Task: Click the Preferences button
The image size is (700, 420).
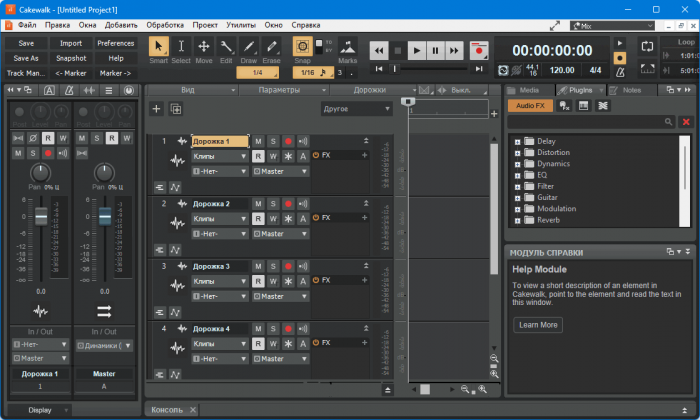Action: click(116, 43)
